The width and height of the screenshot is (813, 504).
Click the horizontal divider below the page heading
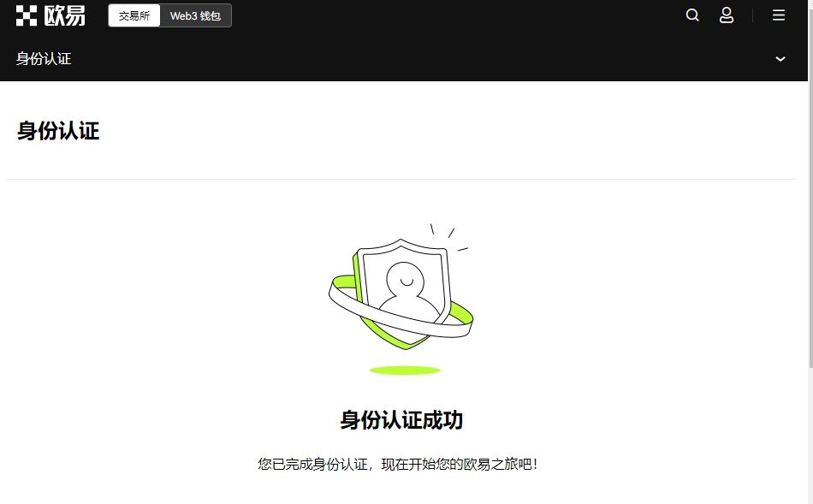[401, 180]
